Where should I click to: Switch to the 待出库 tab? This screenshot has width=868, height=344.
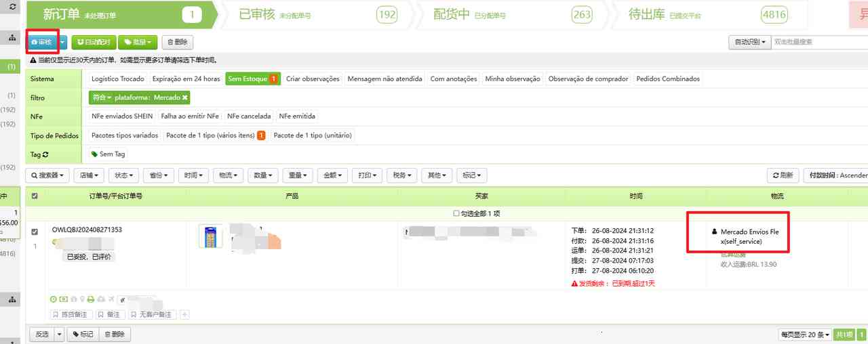pyautogui.click(x=711, y=14)
